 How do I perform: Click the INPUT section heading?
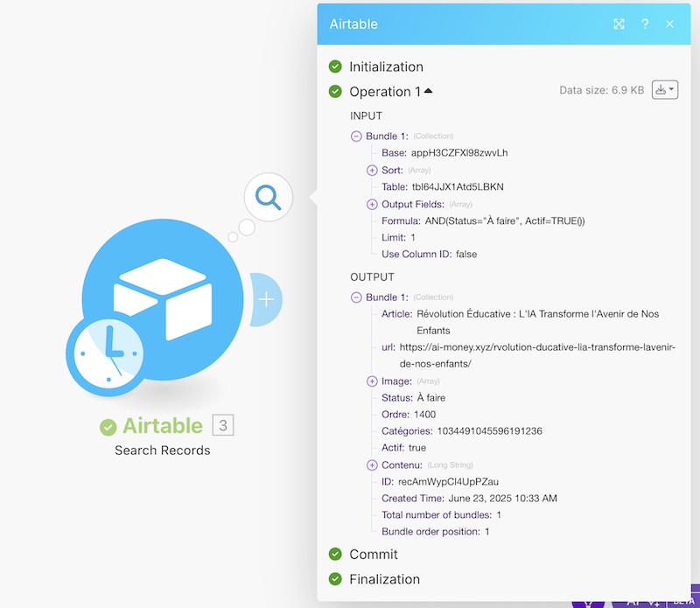tap(366, 116)
